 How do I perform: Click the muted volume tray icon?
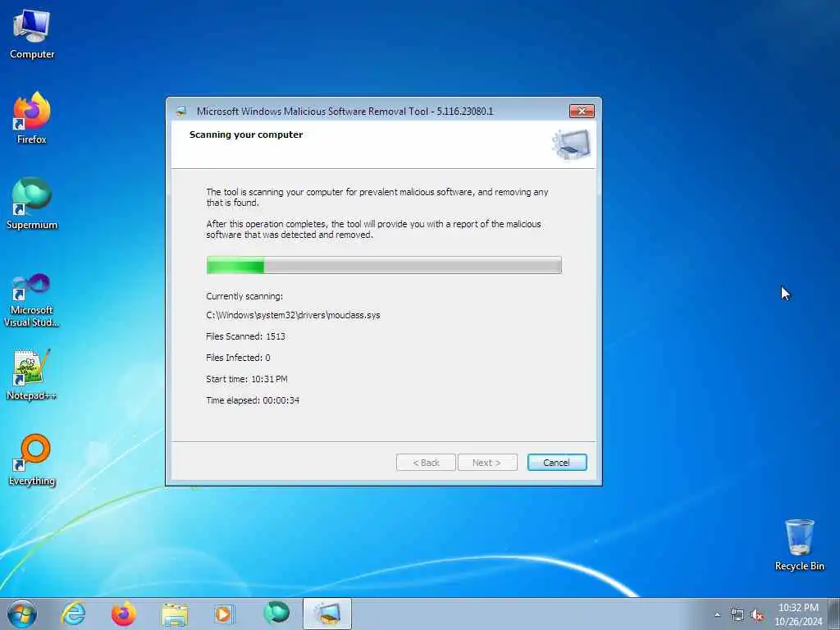(x=757, y=615)
